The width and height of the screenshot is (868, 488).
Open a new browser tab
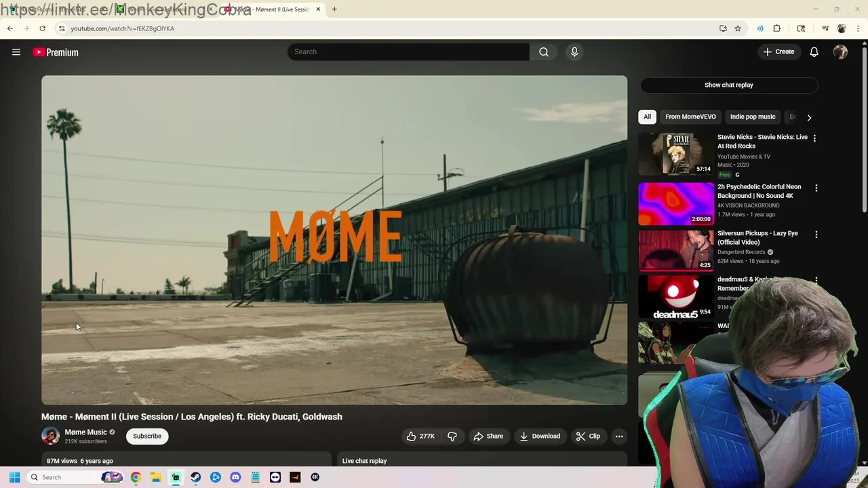tap(334, 9)
